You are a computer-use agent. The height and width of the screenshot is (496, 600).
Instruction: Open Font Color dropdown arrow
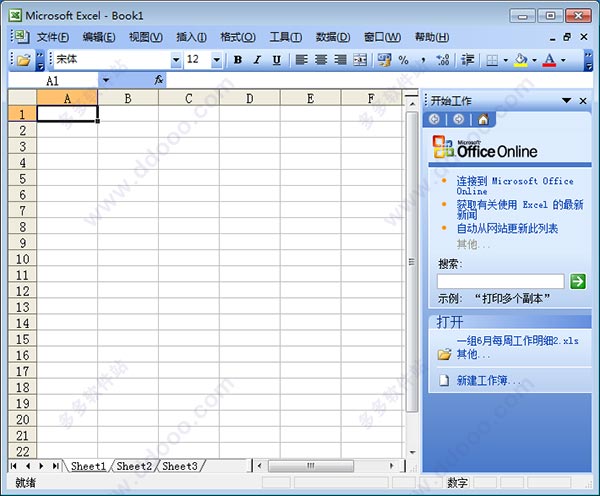pyautogui.click(x=563, y=60)
